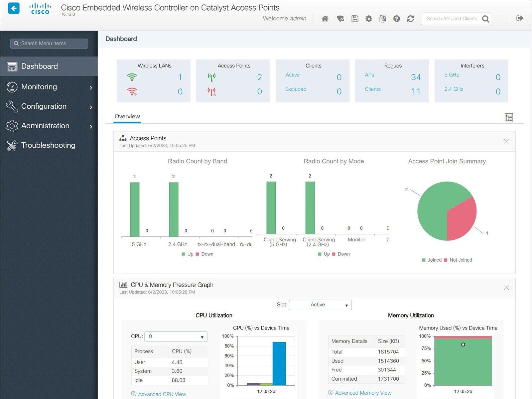Click the Home icon in top toolbar
This screenshot has width=532, height=399.
pyautogui.click(x=325, y=19)
